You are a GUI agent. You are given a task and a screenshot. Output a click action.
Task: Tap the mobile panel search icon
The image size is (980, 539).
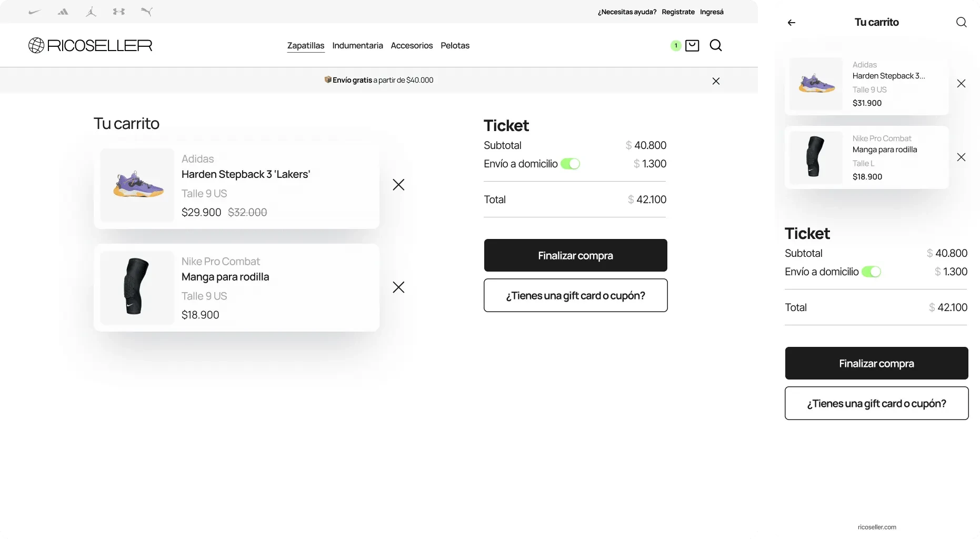961,22
